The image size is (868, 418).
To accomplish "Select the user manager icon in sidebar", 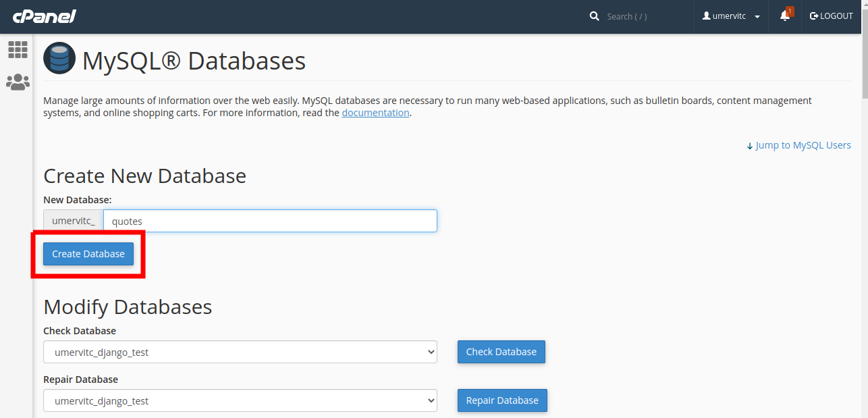I will 18,82.
